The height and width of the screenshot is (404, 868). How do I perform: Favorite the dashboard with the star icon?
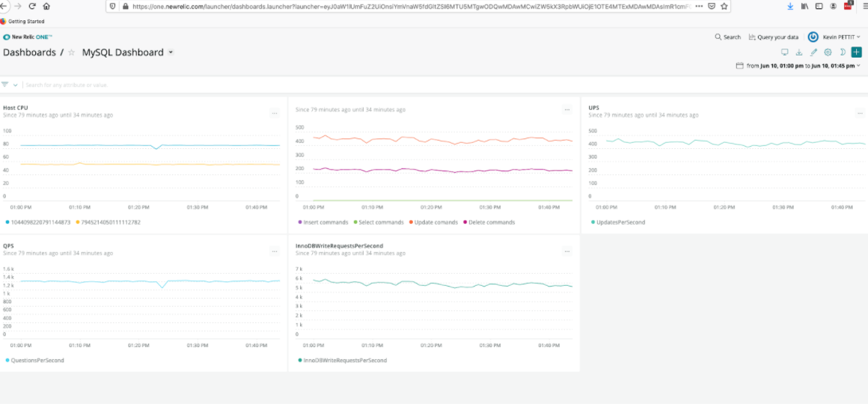[x=72, y=53]
